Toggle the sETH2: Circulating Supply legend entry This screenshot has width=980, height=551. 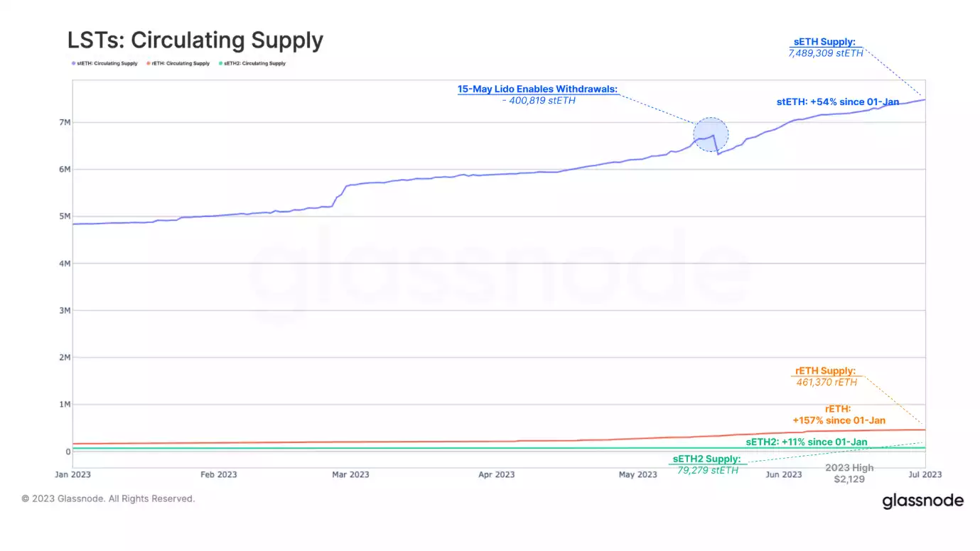point(254,64)
